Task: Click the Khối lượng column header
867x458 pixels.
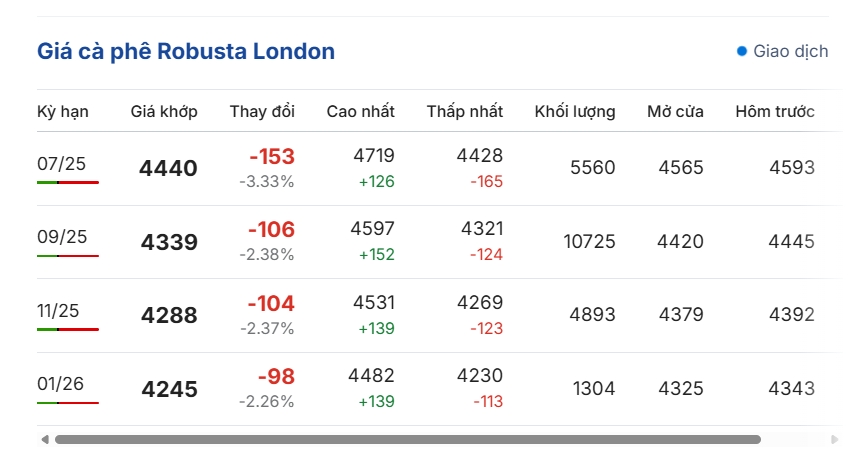Action: click(x=574, y=112)
